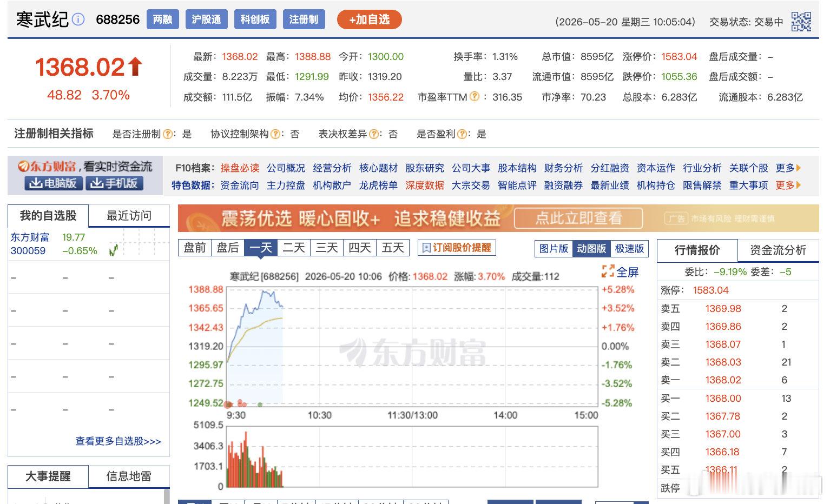Open the 分红融资 link
Image resolution: width=830 pixels, height=504 pixels.
[610, 168]
